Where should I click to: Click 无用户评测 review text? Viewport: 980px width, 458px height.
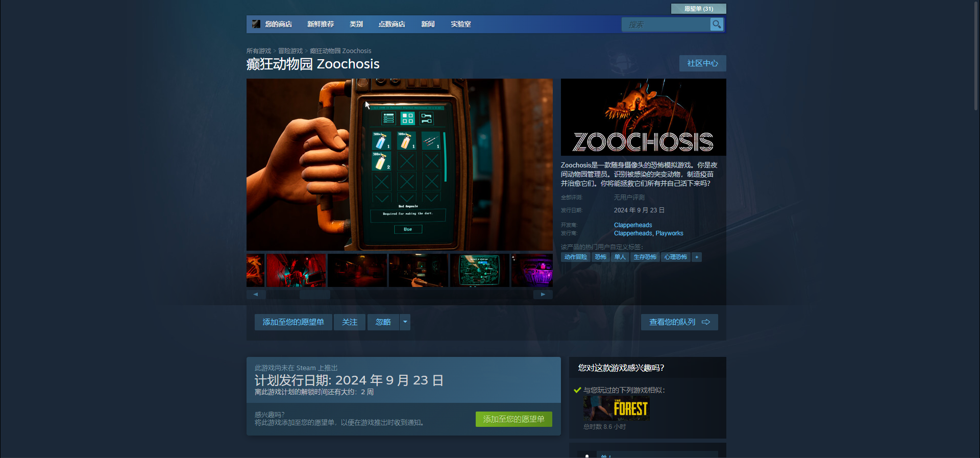point(629,198)
